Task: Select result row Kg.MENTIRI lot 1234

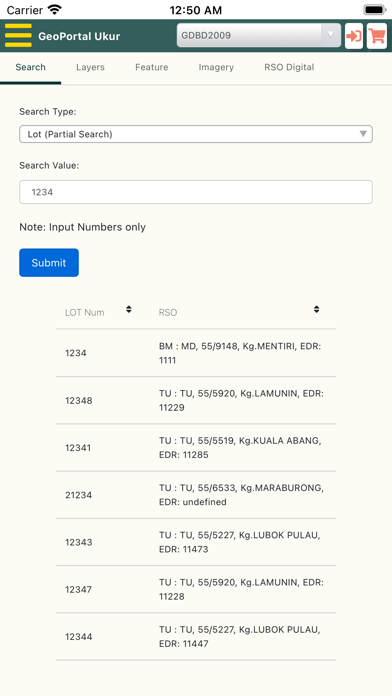Action: [x=196, y=353]
